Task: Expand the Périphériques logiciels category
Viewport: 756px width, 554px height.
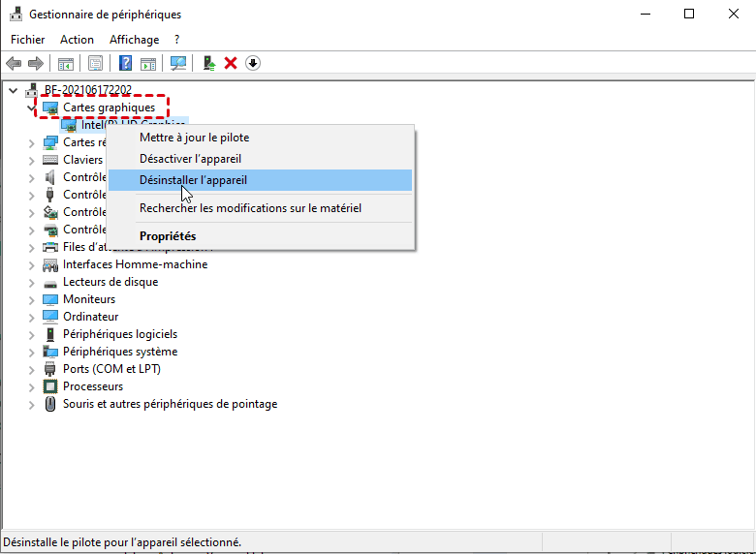Action: tap(31, 335)
